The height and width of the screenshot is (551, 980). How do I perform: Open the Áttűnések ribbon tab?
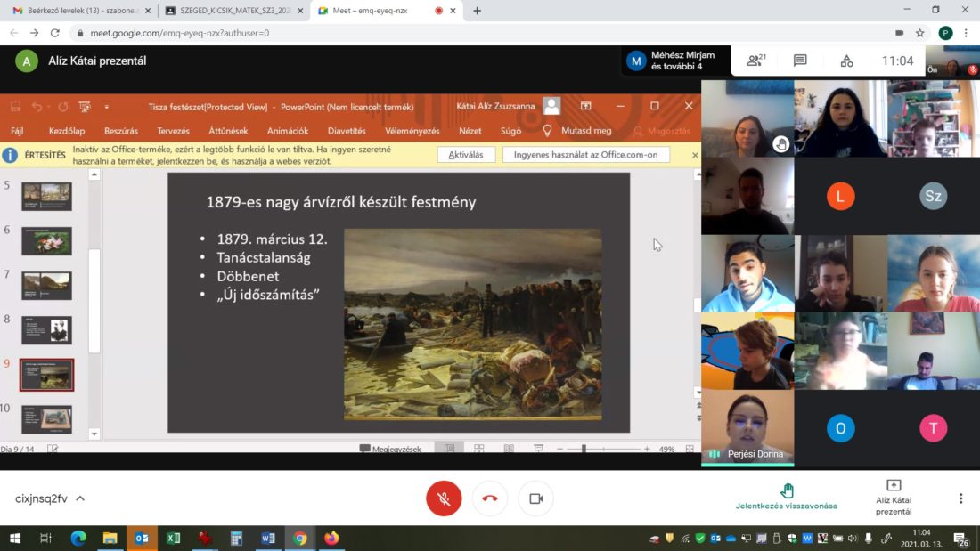228,131
